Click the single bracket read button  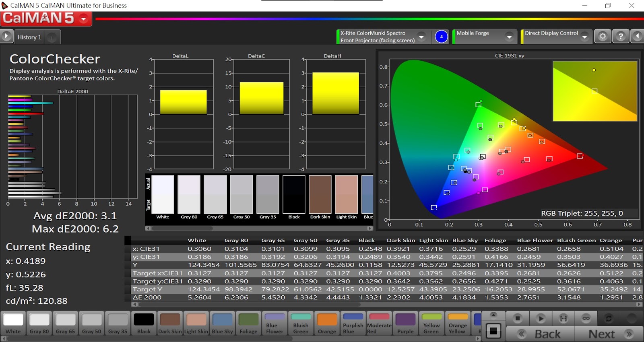pos(563,318)
